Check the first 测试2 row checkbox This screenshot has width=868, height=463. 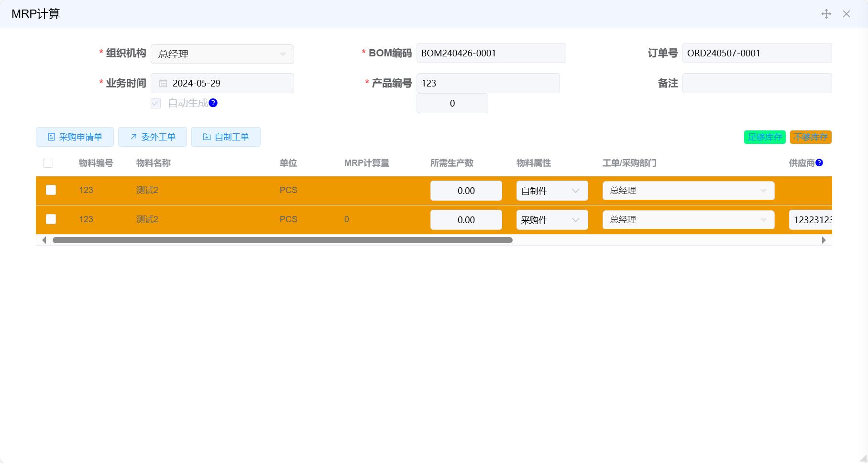pyautogui.click(x=50, y=190)
